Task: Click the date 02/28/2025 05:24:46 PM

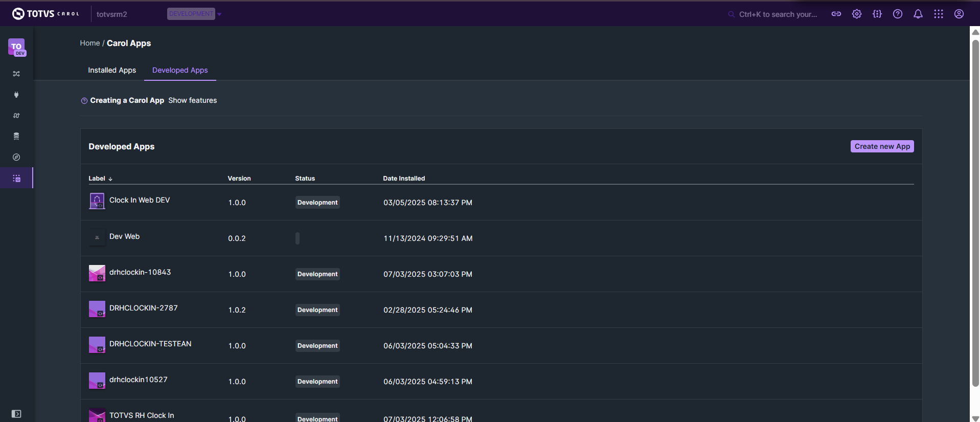Action: click(428, 310)
